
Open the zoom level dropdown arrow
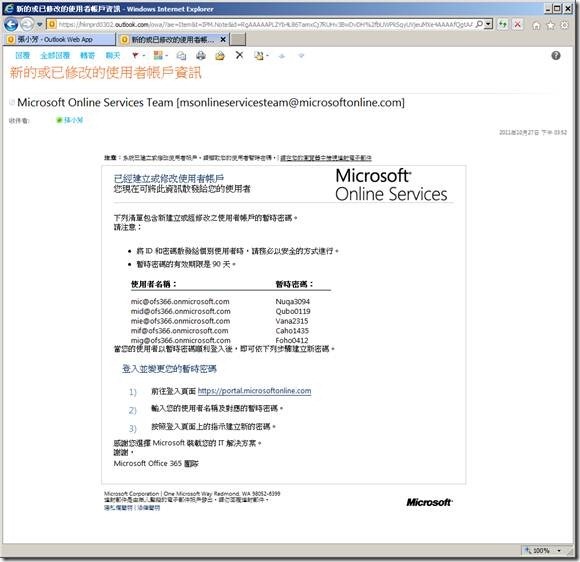coord(559,551)
